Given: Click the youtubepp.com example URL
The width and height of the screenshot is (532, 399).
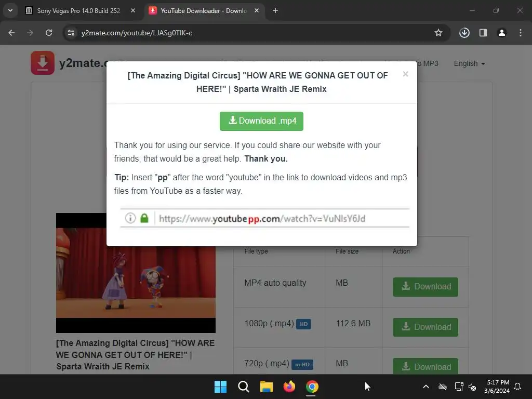Looking at the screenshot, I should pos(262,219).
